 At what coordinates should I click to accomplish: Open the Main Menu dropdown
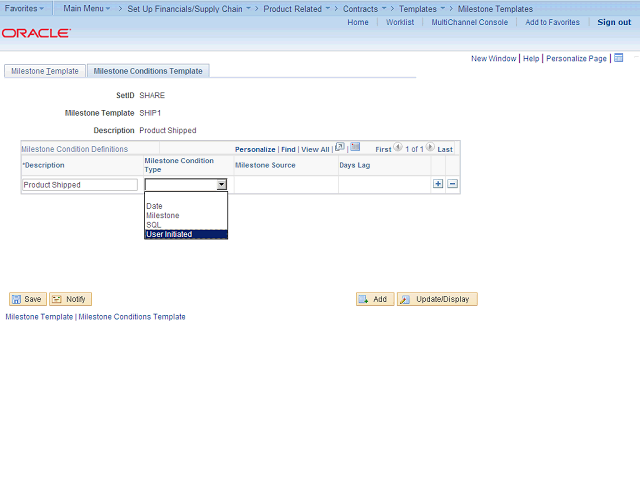(87, 8)
